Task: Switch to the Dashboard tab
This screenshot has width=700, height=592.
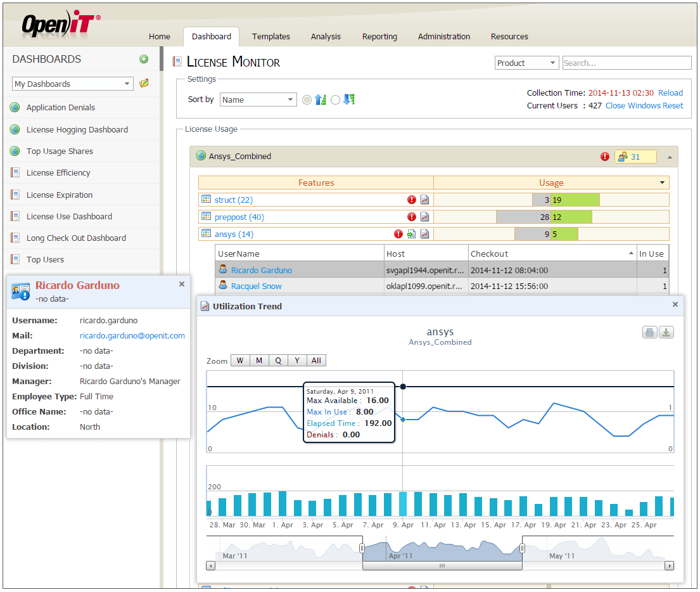Action: [x=211, y=36]
